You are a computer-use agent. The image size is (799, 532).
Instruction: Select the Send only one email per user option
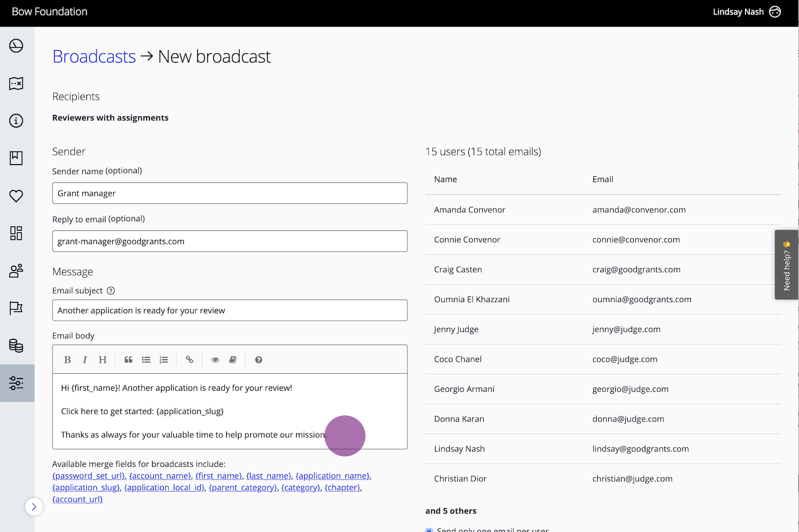coord(429,529)
